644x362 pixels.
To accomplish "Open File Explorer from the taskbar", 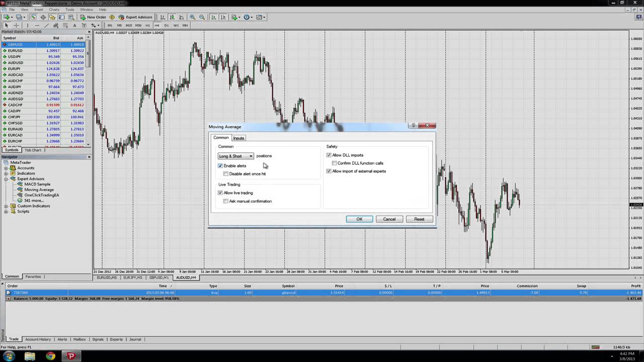I will (x=30, y=356).
